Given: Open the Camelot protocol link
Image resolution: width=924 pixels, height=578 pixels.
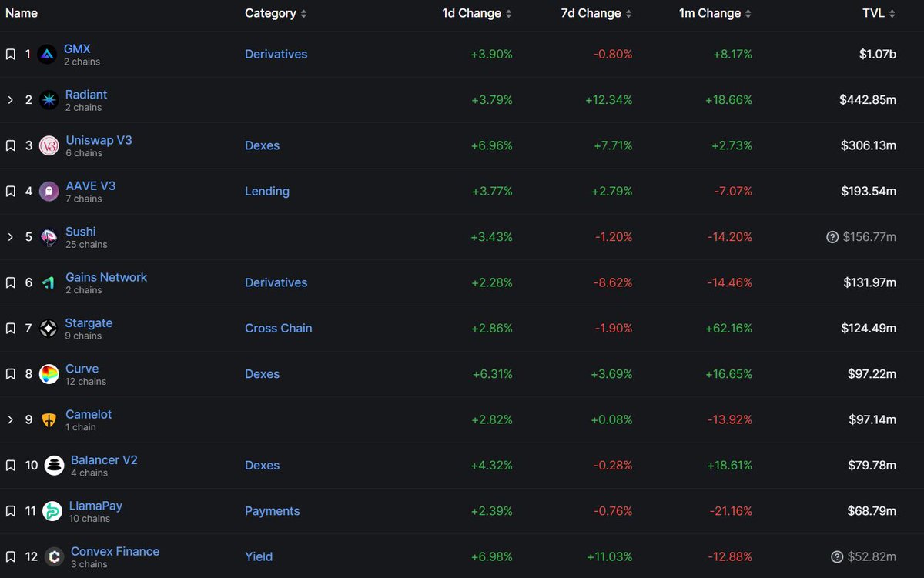Looking at the screenshot, I should tap(89, 414).
